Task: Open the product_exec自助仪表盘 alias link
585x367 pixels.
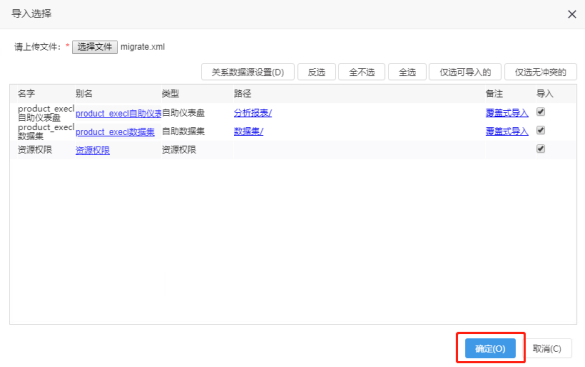Action: [118, 113]
